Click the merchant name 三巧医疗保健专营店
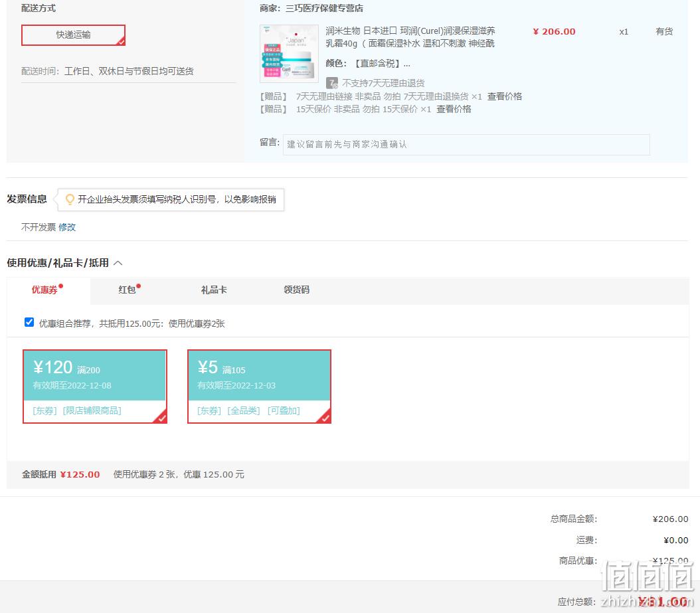The height and width of the screenshot is (613, 700). [x=324, y=8]
